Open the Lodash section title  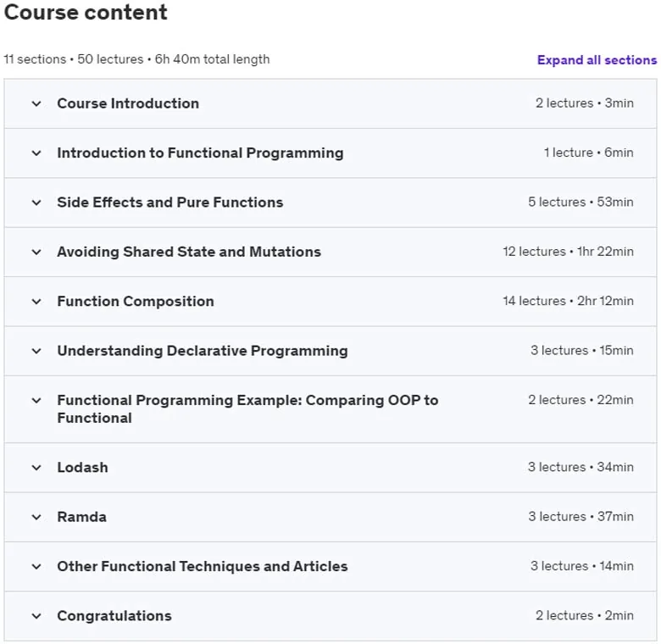pyautogui.click(x=83, y=468)
